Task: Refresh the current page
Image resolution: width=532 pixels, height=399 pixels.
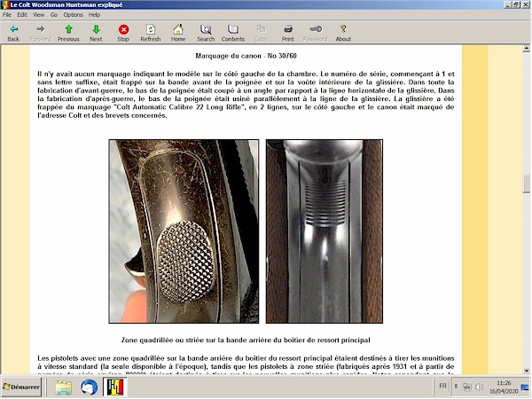Action: click(x=151, y=33)
